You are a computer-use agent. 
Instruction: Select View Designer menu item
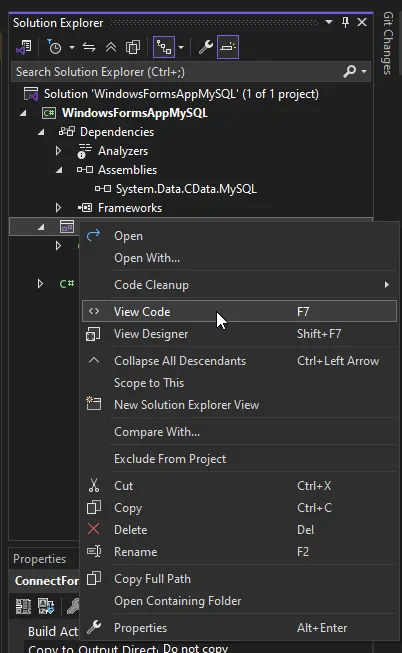coord(239,334)
